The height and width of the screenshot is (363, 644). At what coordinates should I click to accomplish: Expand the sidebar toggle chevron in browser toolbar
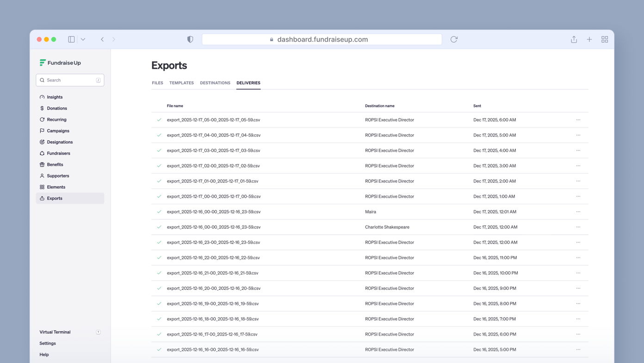(x=83, y=39)
